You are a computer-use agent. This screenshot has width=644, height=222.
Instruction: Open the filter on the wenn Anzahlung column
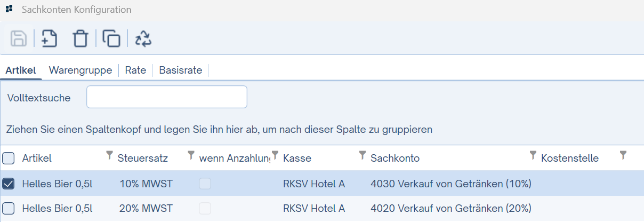click(275, 155)
